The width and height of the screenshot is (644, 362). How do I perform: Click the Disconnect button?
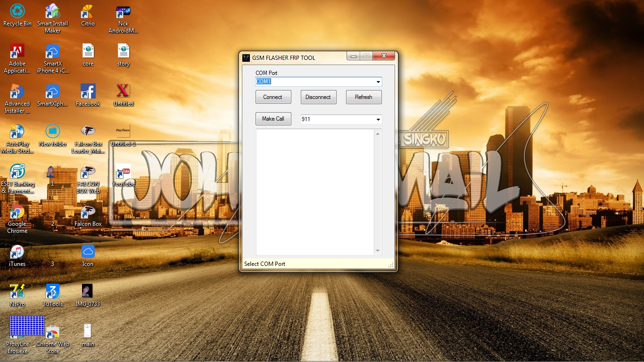tap(319, 97)
